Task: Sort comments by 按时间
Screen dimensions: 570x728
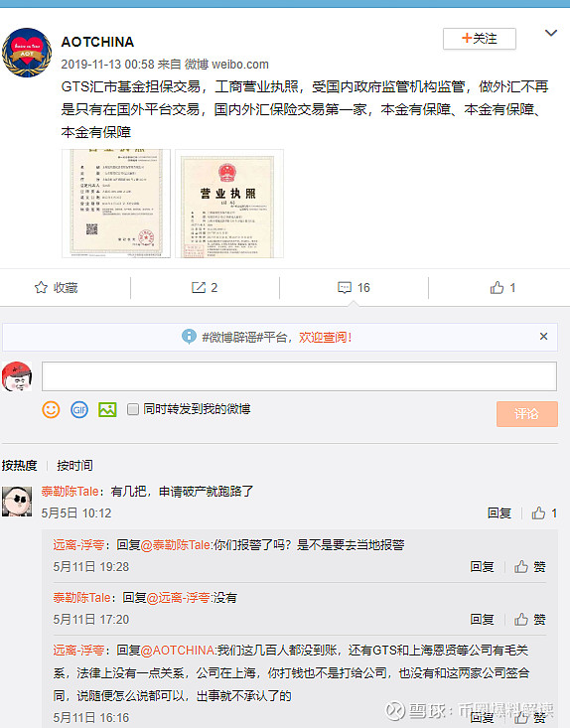Action: [x=74, y=465]
